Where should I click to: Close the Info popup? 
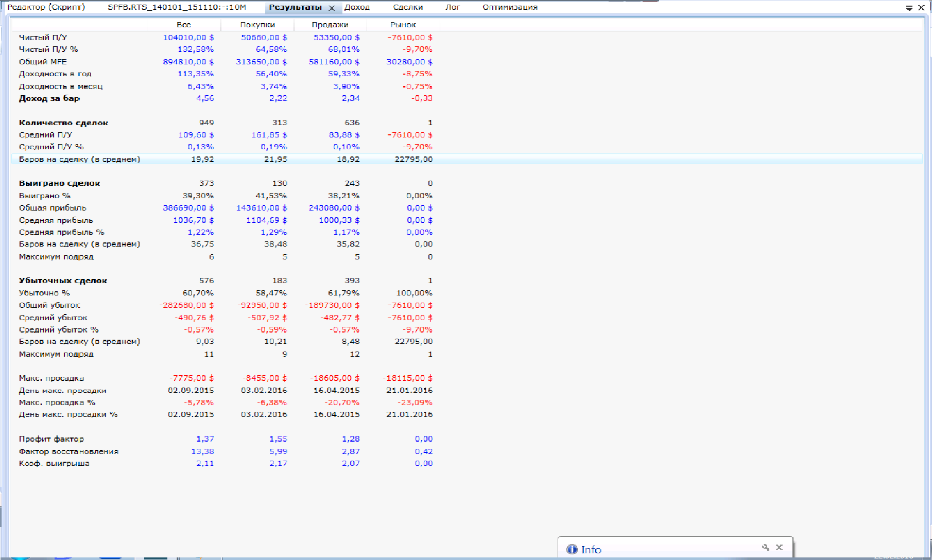tap(779, 547)
